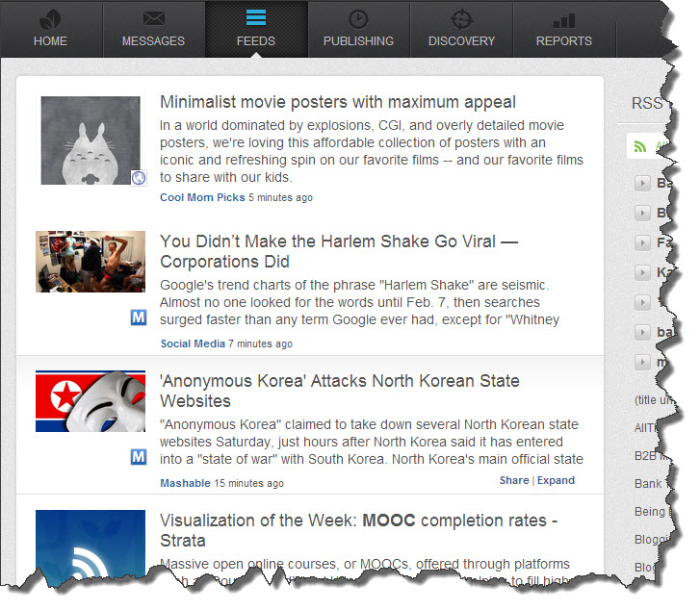Click the Feeds list icon
This screenshot has width=700, height=610.
256,17
